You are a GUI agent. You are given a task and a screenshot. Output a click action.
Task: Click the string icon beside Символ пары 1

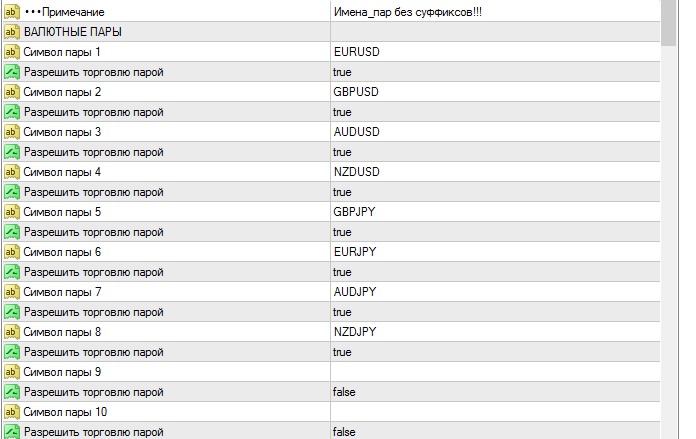point(12,51)
